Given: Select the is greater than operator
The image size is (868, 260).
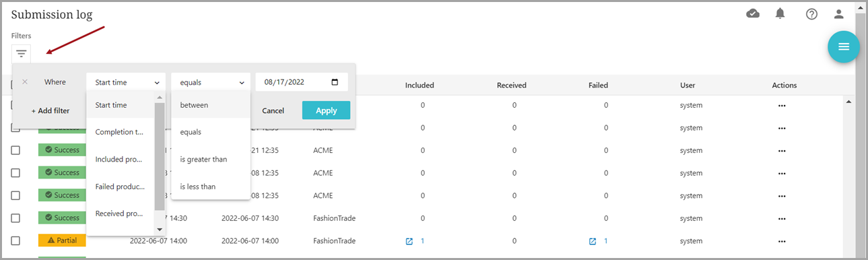Looking at the screenshot, I should pos(211,159).
